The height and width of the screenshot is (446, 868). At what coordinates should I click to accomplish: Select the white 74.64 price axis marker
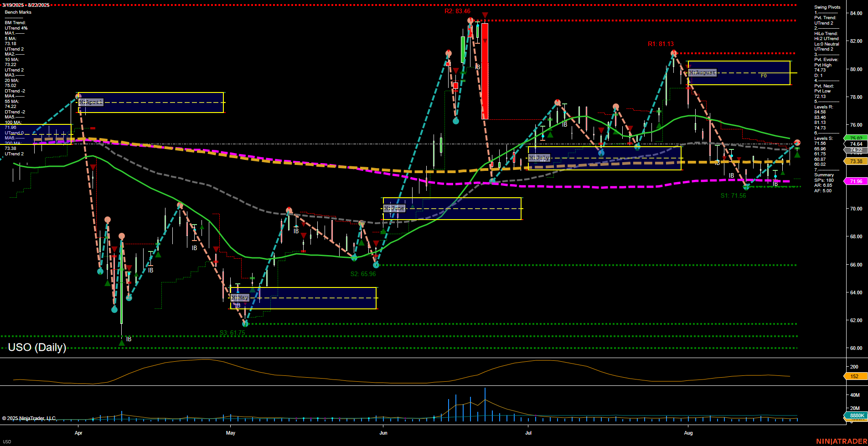pos(856,143)
